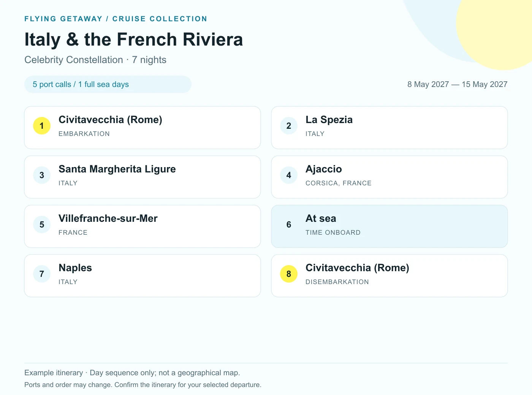The height and width of the screenshot is (395, 532).
Task: Click the day 4 circle badge
Action: tap(289, 175)
